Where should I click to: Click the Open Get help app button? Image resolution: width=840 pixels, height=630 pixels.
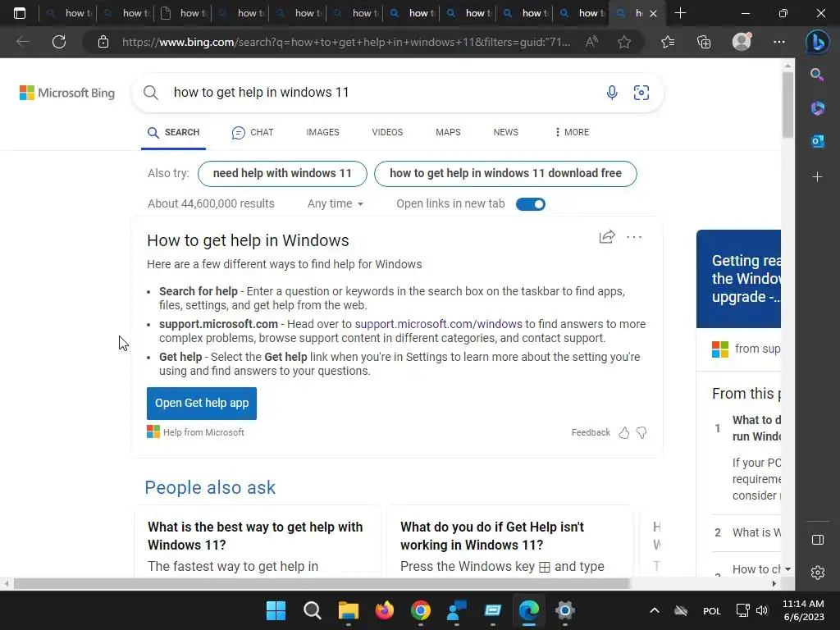(202, 404)
